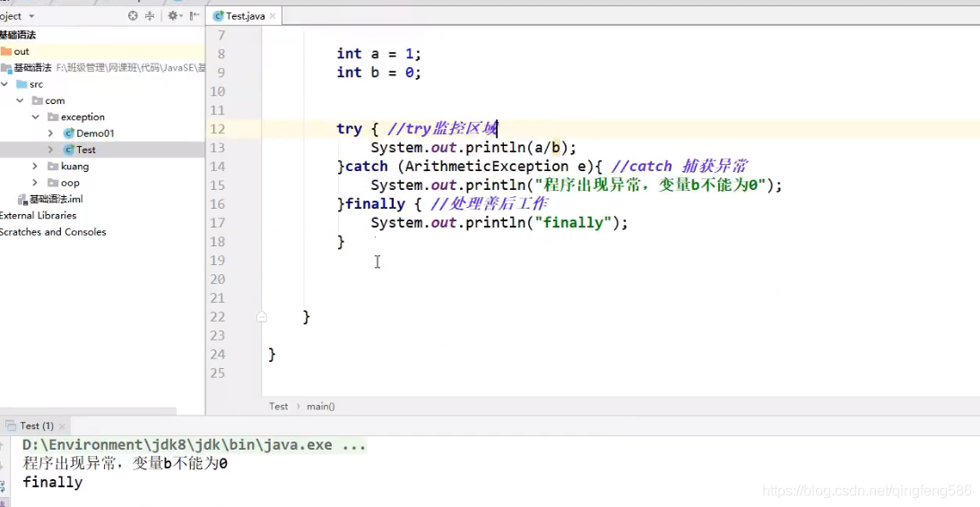Select the kuang package in tree
980x507 pixels.
(75, 166)
